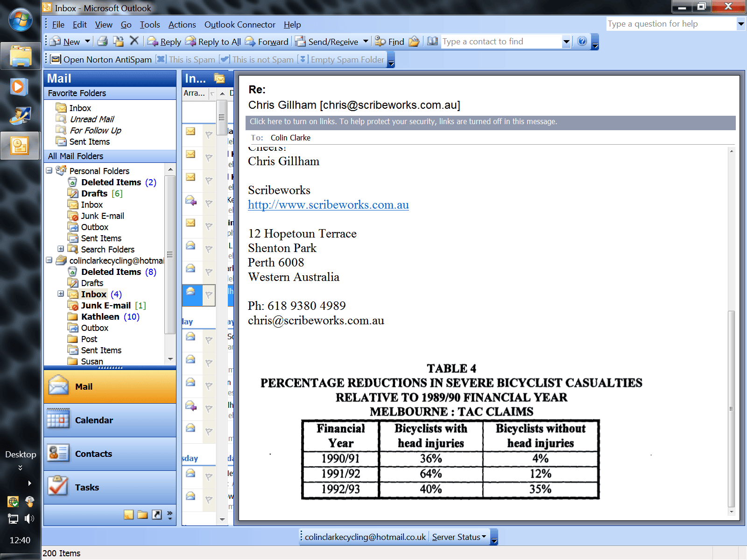Open the Notes icon in navigation pane
The height and width of the screenshot is (560, 747).
click(128, 515)
